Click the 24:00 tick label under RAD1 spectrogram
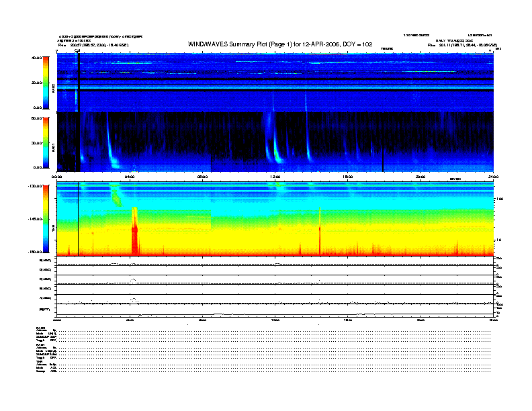This screenshot has width=532, height=411. (493, 177)
